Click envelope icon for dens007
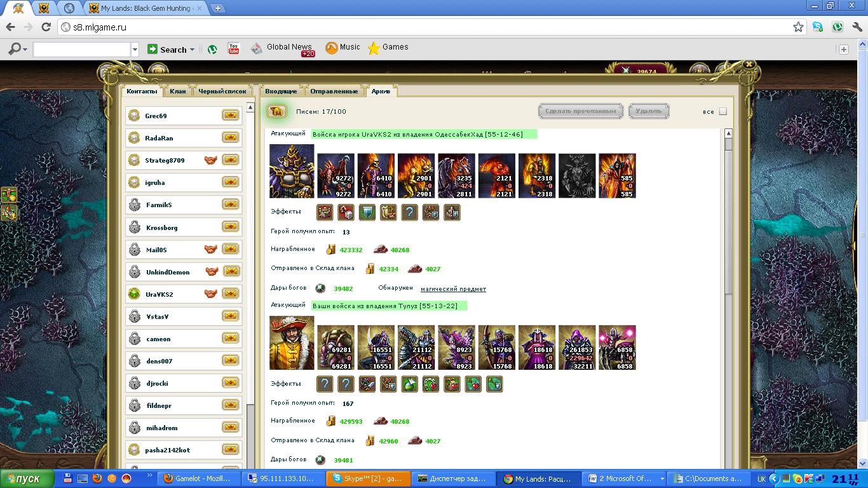The width and height of the screenshot is (868, 488). click(230, 361)
